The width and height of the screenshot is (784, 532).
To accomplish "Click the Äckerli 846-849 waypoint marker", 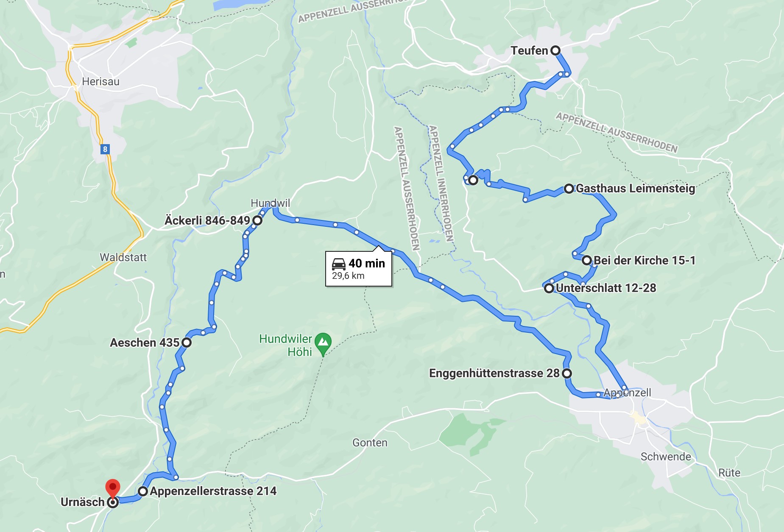I will click(257, 220).
